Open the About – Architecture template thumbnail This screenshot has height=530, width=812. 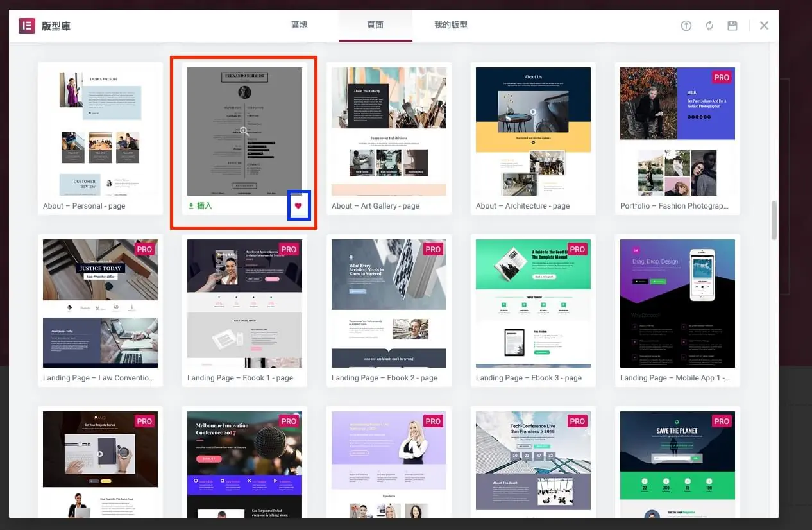pos(533,132)
